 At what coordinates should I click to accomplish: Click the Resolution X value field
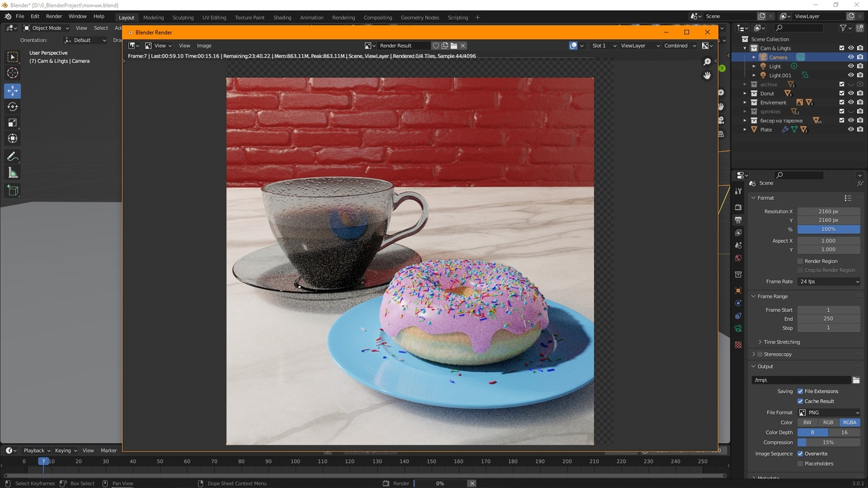(x=829, y=211)
